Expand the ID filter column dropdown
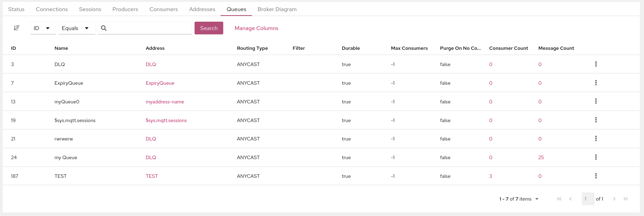 (x=43, y=28)
